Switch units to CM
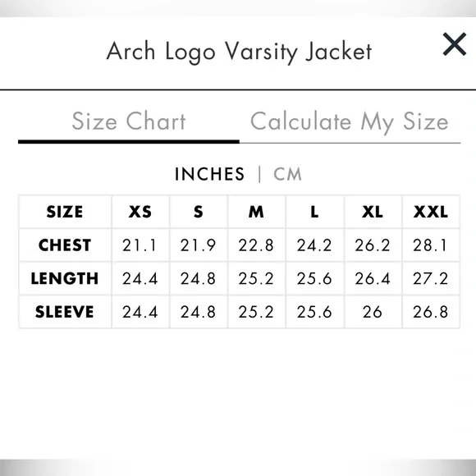Viewport: 476px width, 476px height. [287, 174]
